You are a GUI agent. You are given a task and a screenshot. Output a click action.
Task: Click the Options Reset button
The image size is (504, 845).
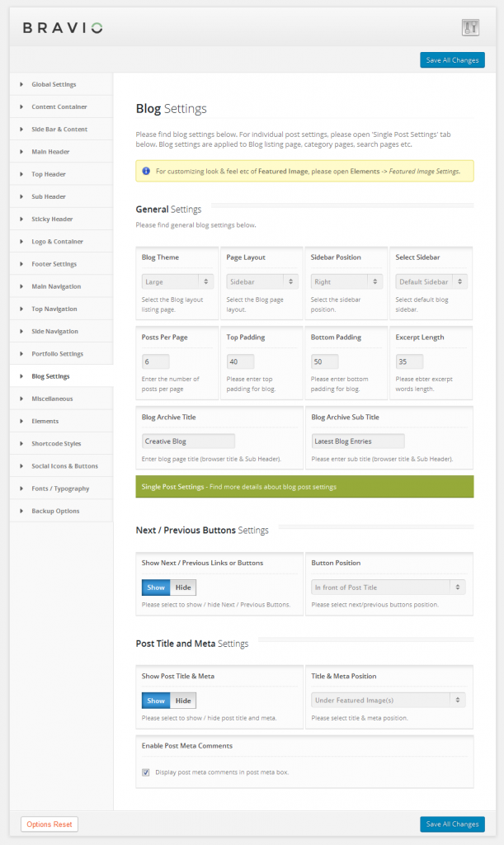click(49, 824)
